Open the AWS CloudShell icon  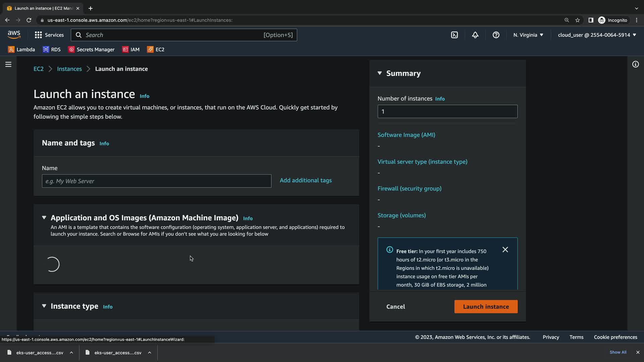click(x=454, y=35)
